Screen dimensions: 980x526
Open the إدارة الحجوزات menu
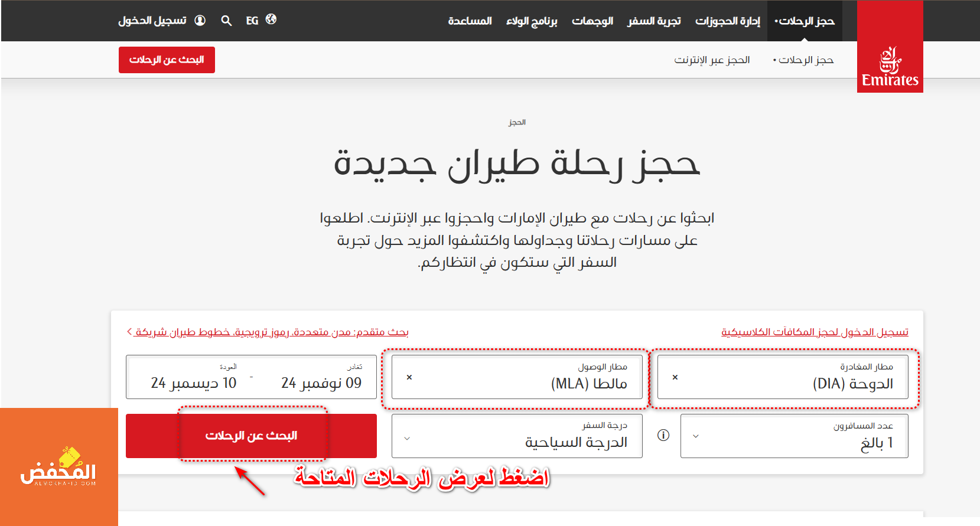pos(727,21)
